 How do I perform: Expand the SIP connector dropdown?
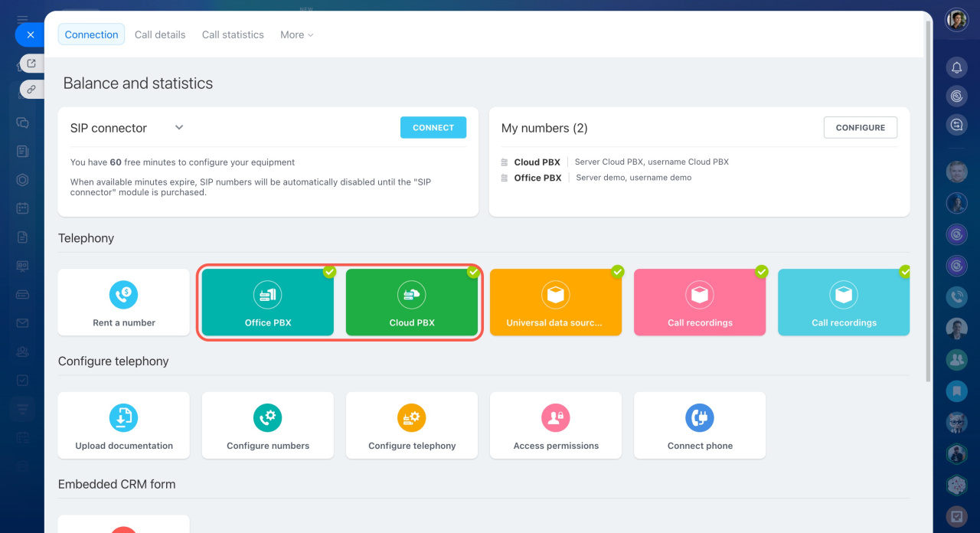point(179,128)
